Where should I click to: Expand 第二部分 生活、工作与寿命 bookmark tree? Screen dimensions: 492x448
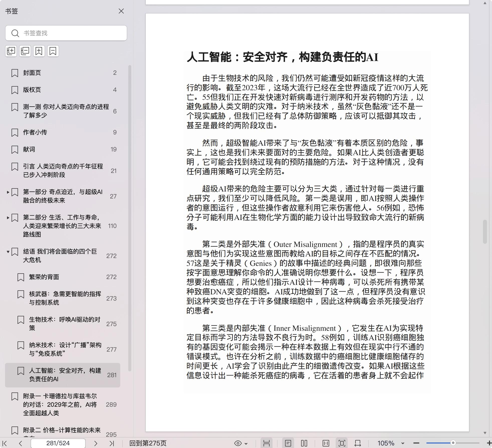(8, 218)
